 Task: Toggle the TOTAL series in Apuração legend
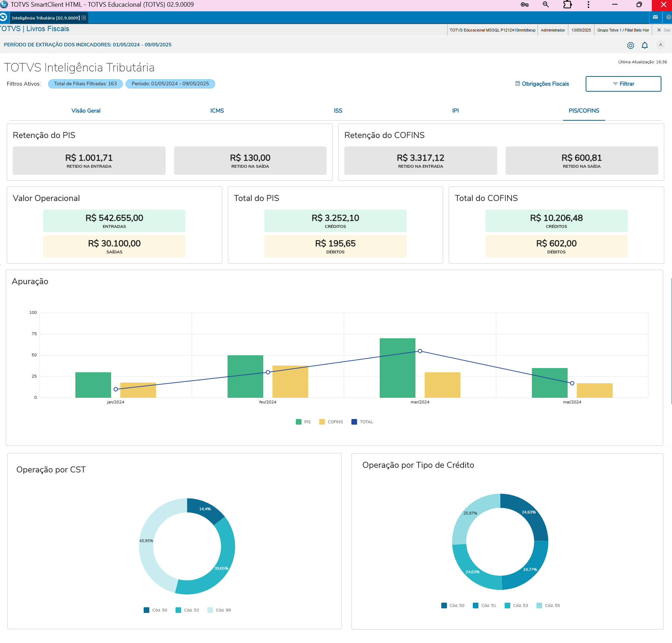[362, 422]
